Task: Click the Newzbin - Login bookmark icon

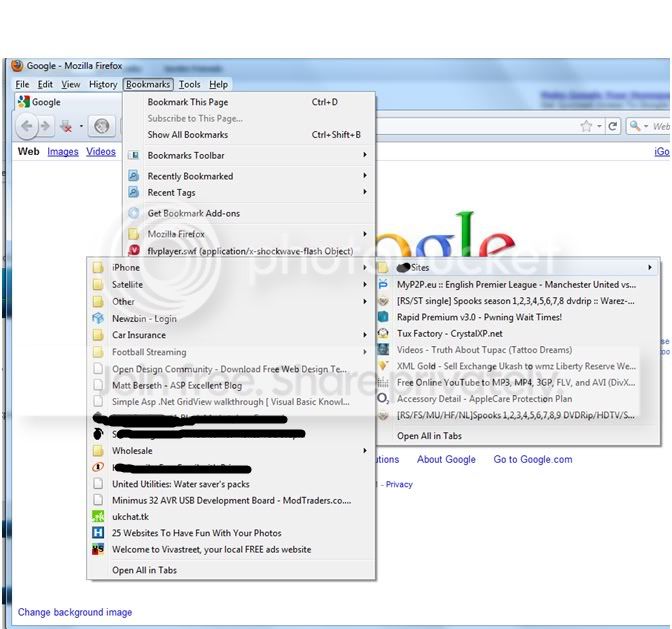Action: coord(98,318)
